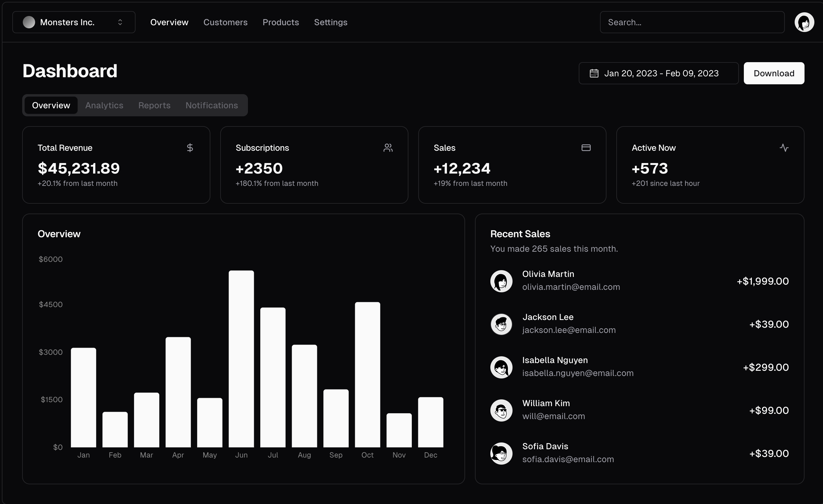Click the credit card icon on the Sales card
823x504 pixels.
(586, 147)
